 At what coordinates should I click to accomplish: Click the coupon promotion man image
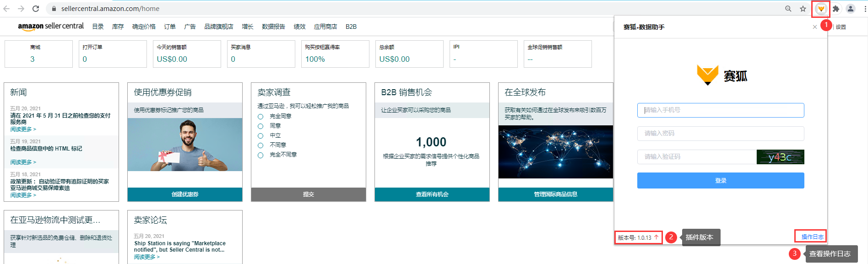(x=185, y=145)
